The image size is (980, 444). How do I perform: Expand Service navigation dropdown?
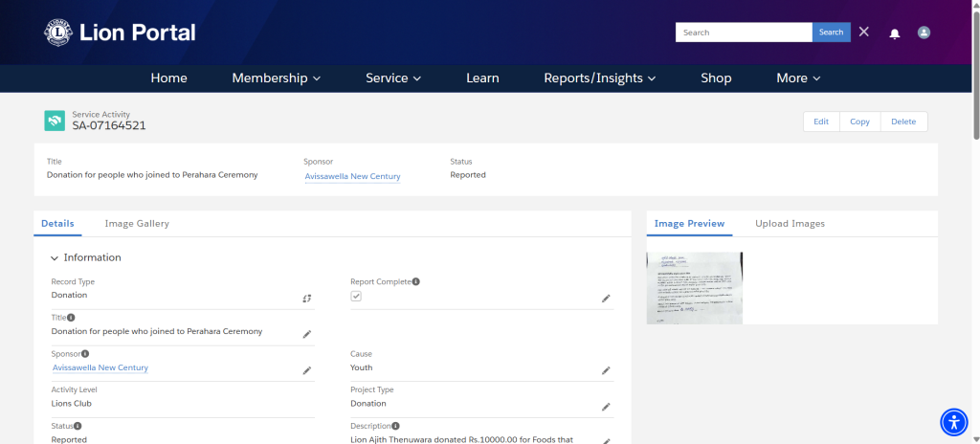pos(393,78)
